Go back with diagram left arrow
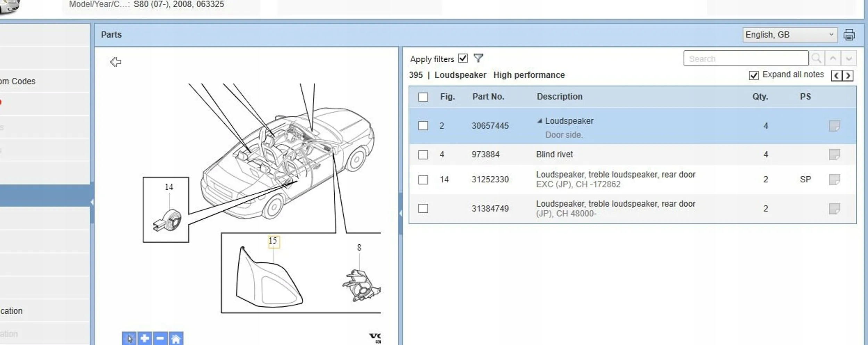This screenshot has height=345, width=868. pyautogui.click(x=116, y=62)
